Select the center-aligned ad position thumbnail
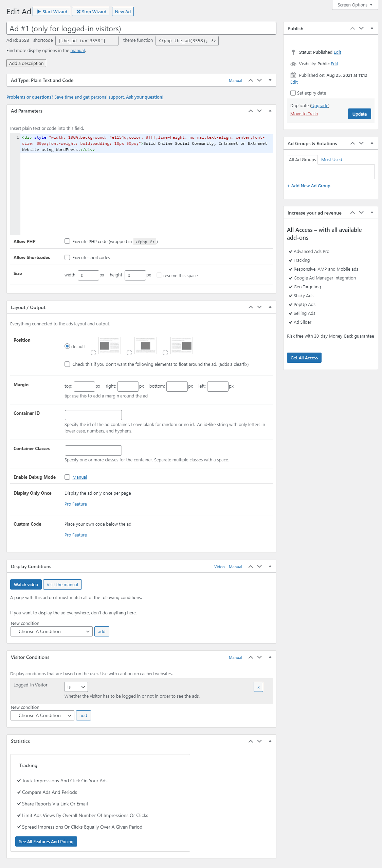This screenshot has width=382, height=868. click(145, 346)
